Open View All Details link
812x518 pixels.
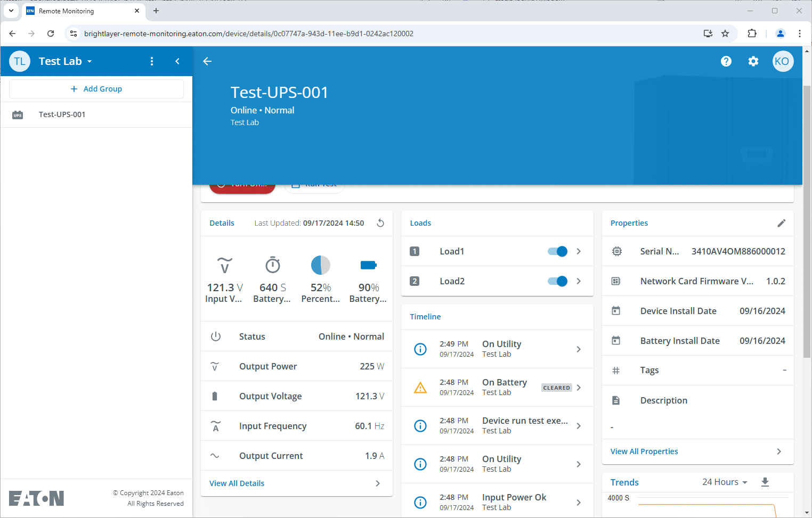tap(297, 483)
